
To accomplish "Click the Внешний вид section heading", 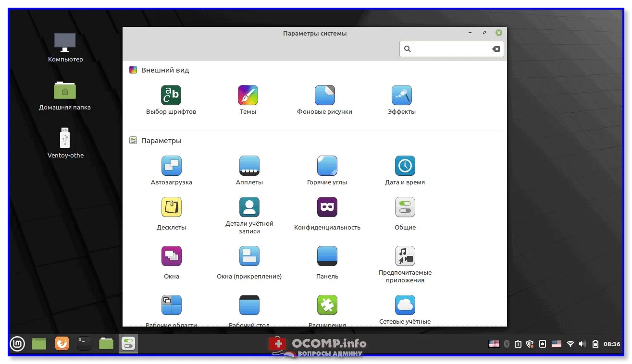I will (165, 70).
